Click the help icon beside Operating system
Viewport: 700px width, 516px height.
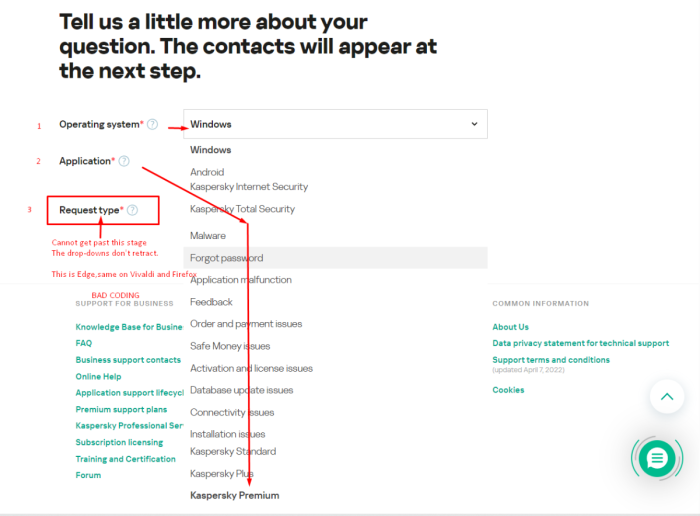(x=152, y=125)
